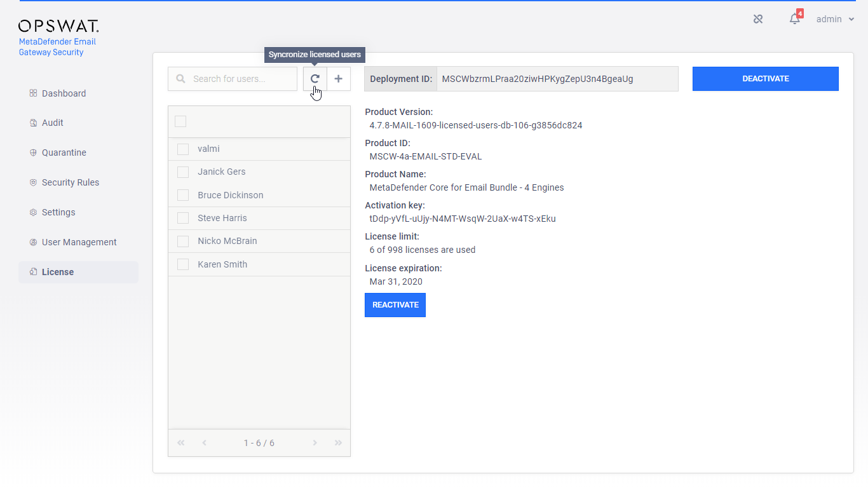This screenshot has height=488, width=868.
Task: Click the DEACTIVATE button
Action: point(766,79)
